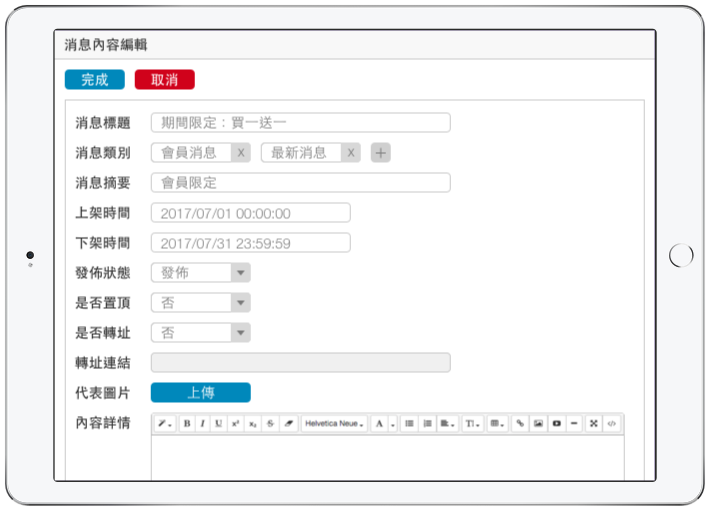Open the 發佈狀態 dropdown
Screen dimensions: 710x510
point(201,273)
